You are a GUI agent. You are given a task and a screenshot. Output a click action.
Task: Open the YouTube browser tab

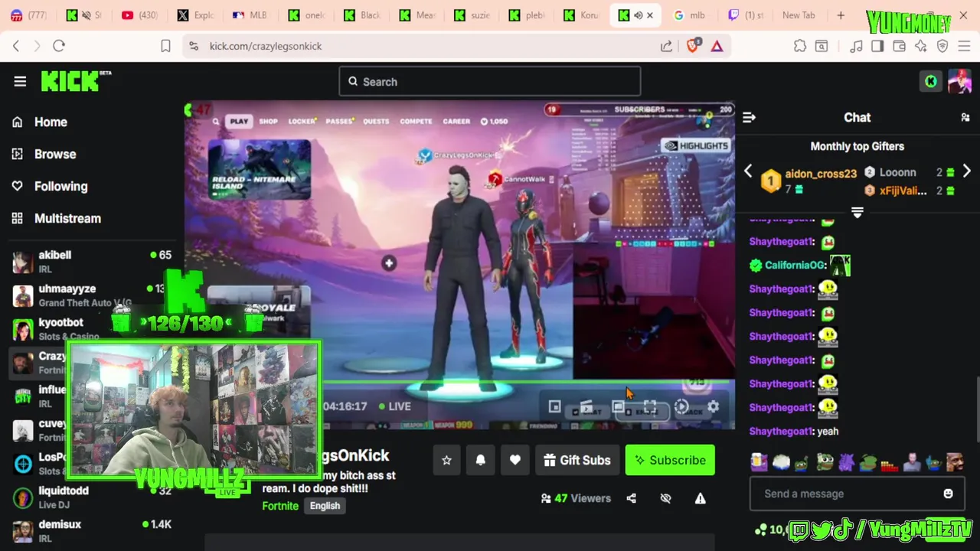click(x=139, y=15)
